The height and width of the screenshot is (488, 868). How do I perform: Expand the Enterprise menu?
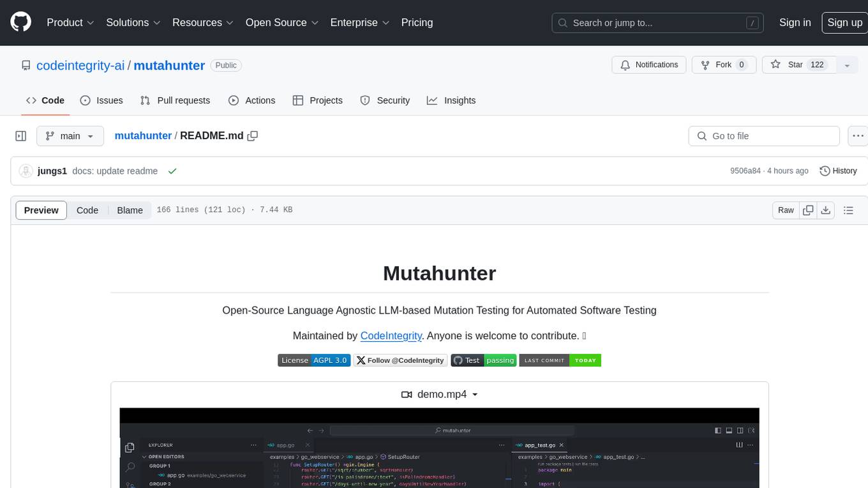point(359,22)
